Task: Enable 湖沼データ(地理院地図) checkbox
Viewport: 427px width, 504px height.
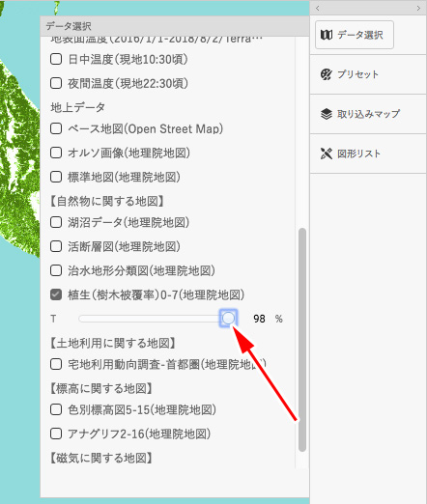Action: click(56, 222)
